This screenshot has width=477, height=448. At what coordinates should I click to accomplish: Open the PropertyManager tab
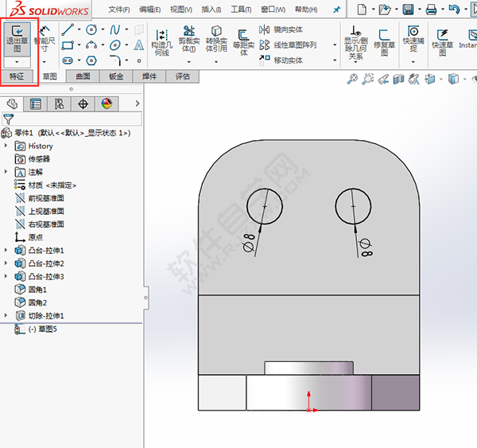pos(36,104)
